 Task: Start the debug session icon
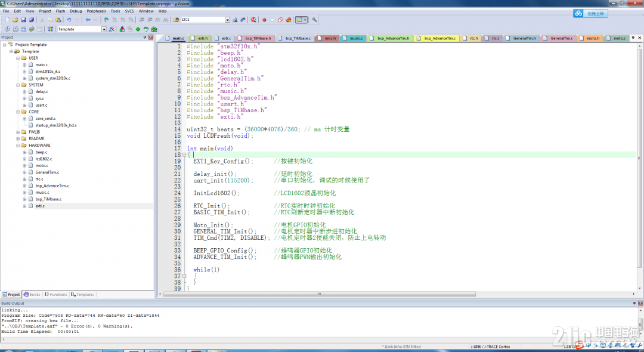(x=253, y=20)
